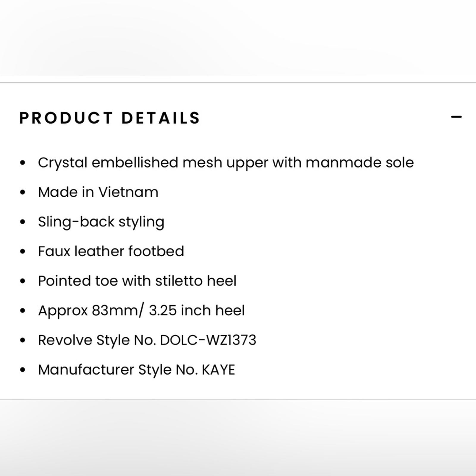Collapse Product Details with the minus icon
The height and width of the screenshot is (476, 476).
(456, 117)
